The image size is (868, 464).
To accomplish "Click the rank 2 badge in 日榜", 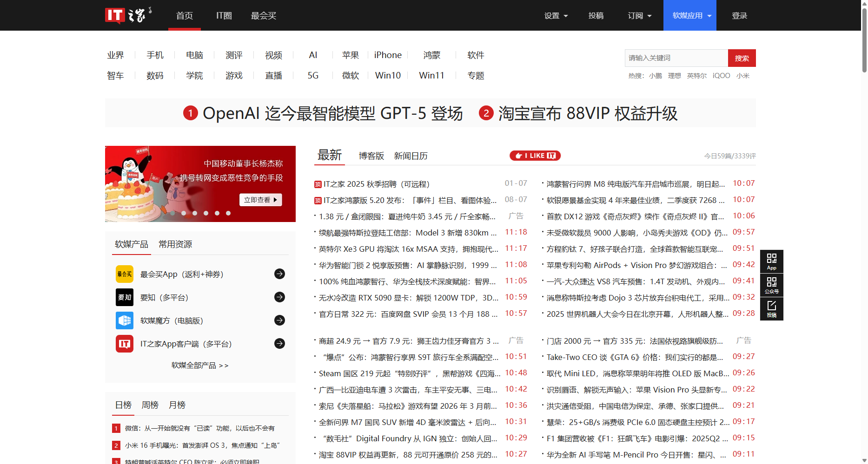I will 116,445.
